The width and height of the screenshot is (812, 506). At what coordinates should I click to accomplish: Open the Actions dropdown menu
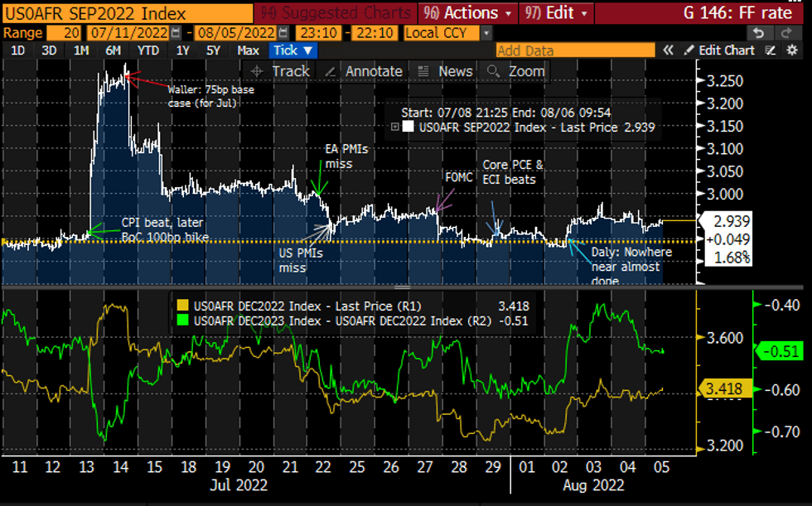pos(470,13)
